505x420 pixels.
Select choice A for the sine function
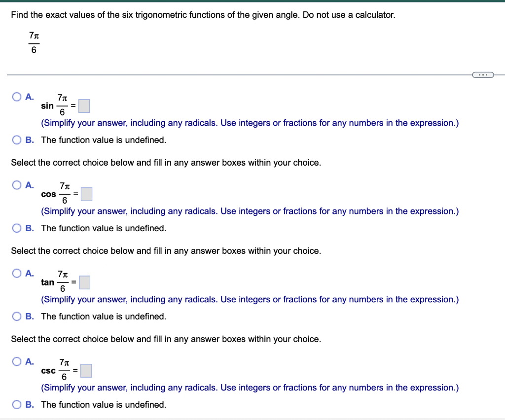tap(16, 97)
